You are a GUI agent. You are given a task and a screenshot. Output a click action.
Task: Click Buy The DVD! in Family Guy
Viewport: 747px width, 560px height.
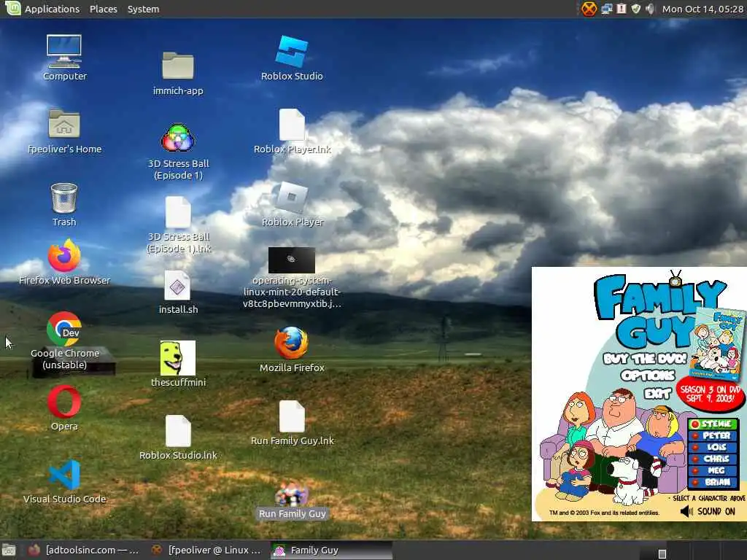(645, 359)
